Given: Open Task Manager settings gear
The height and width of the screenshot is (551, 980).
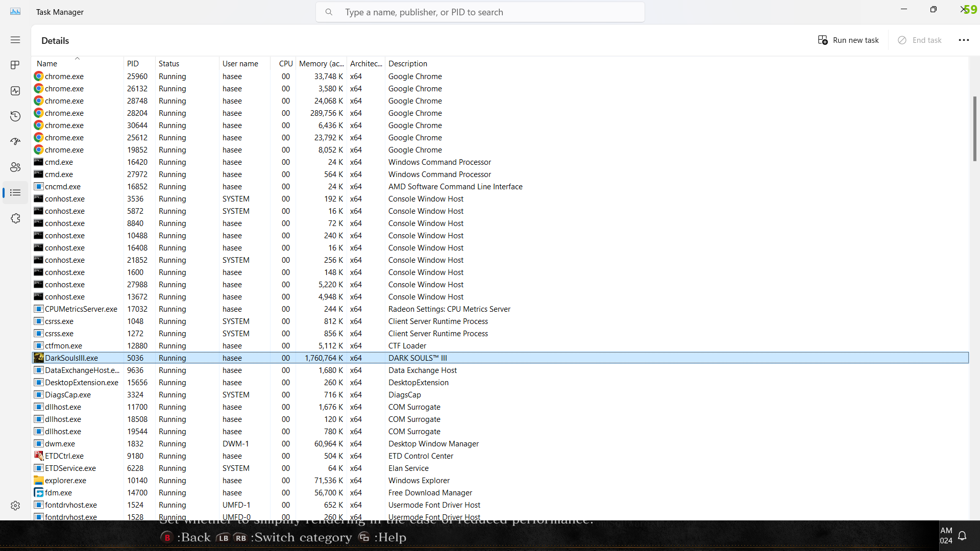Looking at the screenshot, I should 15,505.
